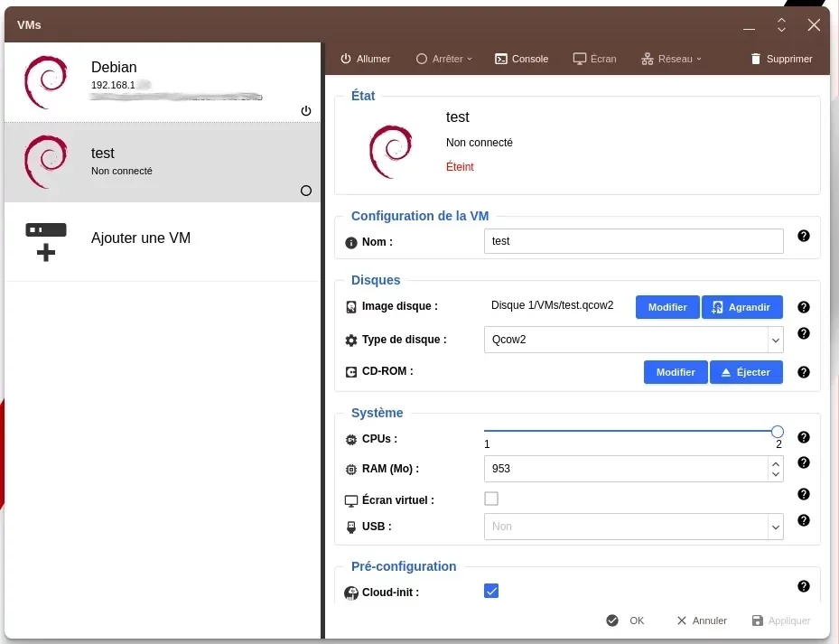839x644 pixels.
Task: Open help for Écran virtuel
Action: pos(803,494)
